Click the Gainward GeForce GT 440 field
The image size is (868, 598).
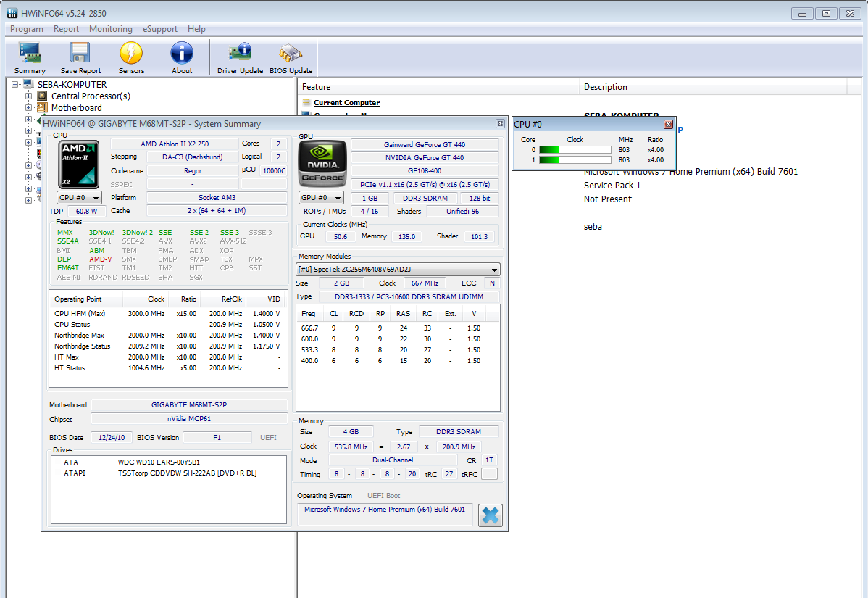click(x=425, y=144)
